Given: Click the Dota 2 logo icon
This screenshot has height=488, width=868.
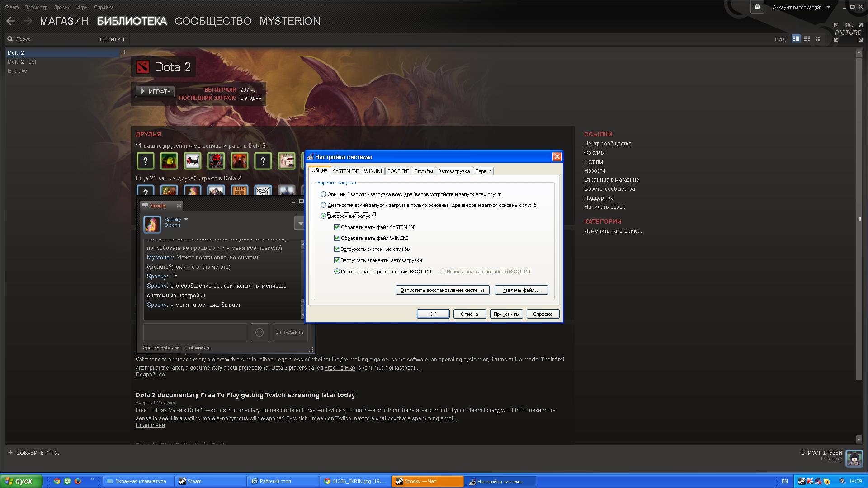Looking at the screenshot, I should pos(143,67).
